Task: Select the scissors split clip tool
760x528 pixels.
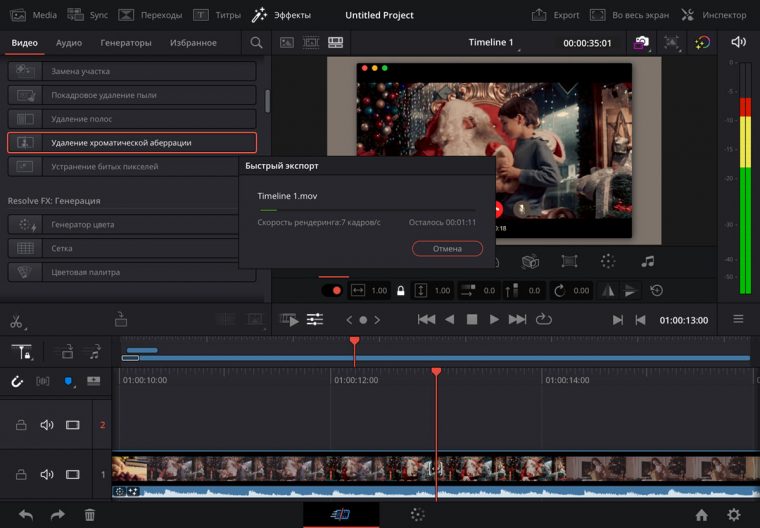Action: (16, 321)
